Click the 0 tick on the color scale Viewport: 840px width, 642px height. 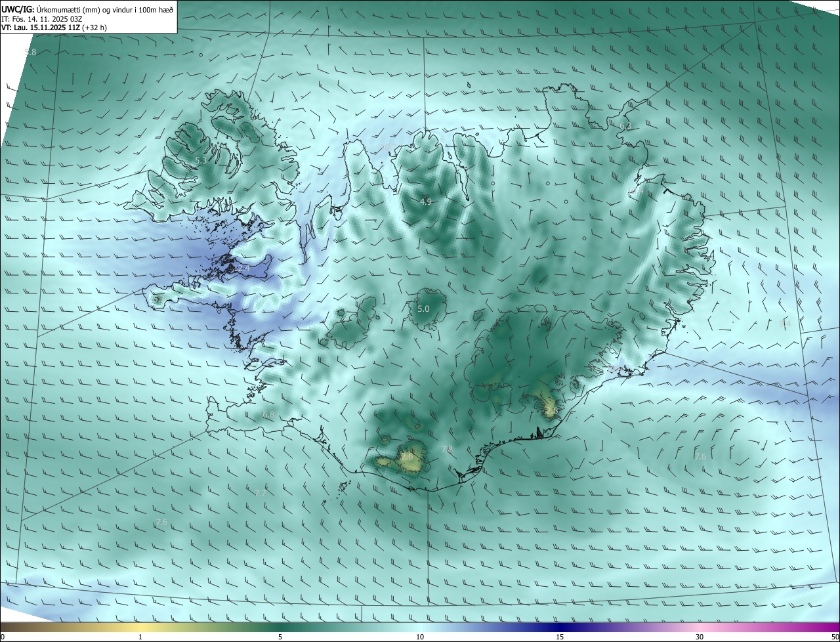pyautogui.click(x=3, y=637)
